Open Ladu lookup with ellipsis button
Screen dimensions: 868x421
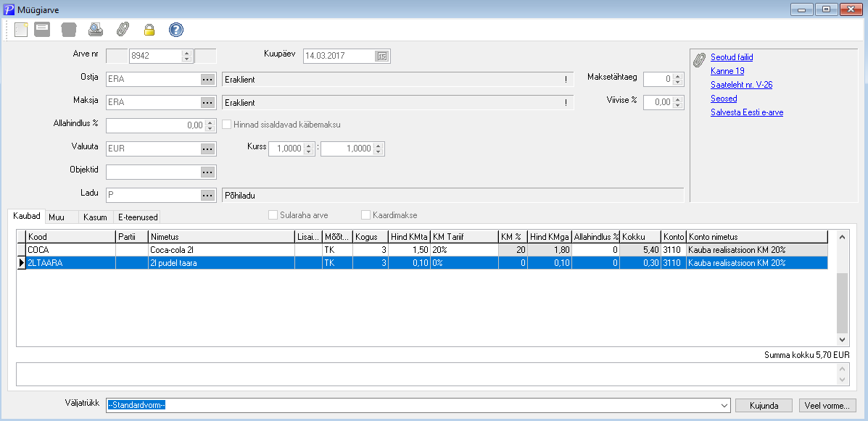[x=207, y=196]
